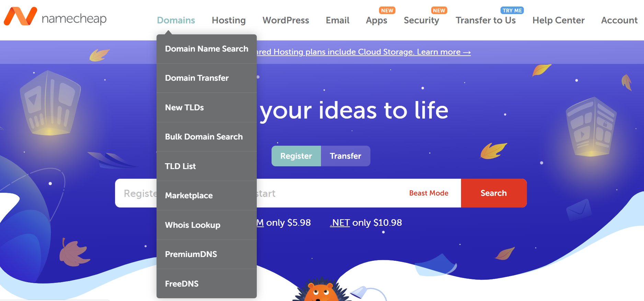
Task: Open the WordPress menu
Action: click(286, 20)
